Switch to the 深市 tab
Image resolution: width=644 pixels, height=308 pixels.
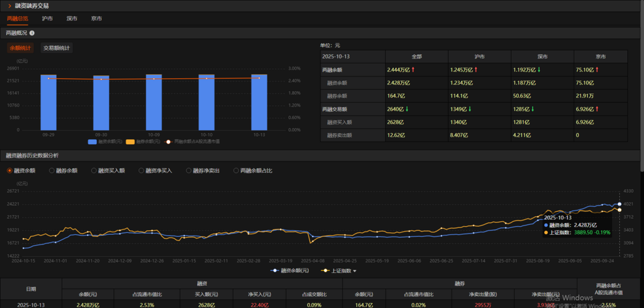click(72, 18)
